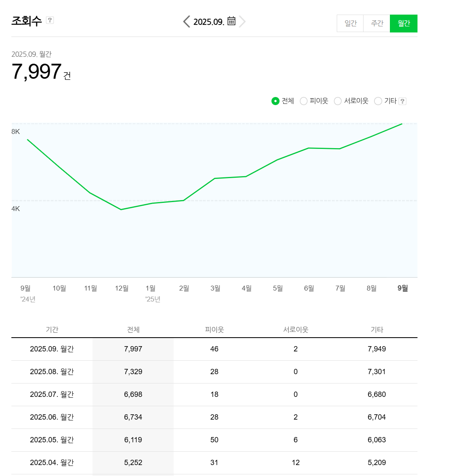Choose the 기타 radio button
This screenshot has width=454, height=476.
pos(378,101)
